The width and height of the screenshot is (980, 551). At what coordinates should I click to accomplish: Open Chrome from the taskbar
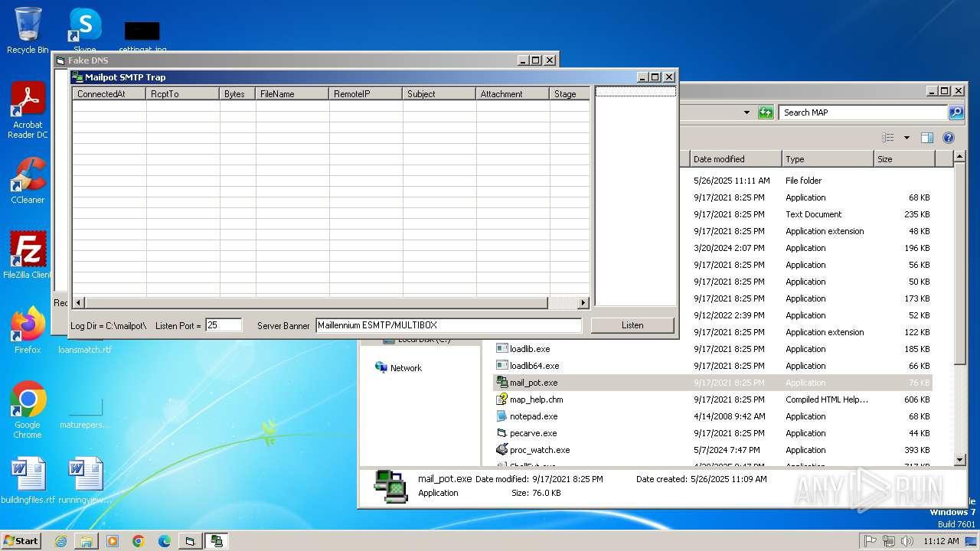(x=139, y=541)
